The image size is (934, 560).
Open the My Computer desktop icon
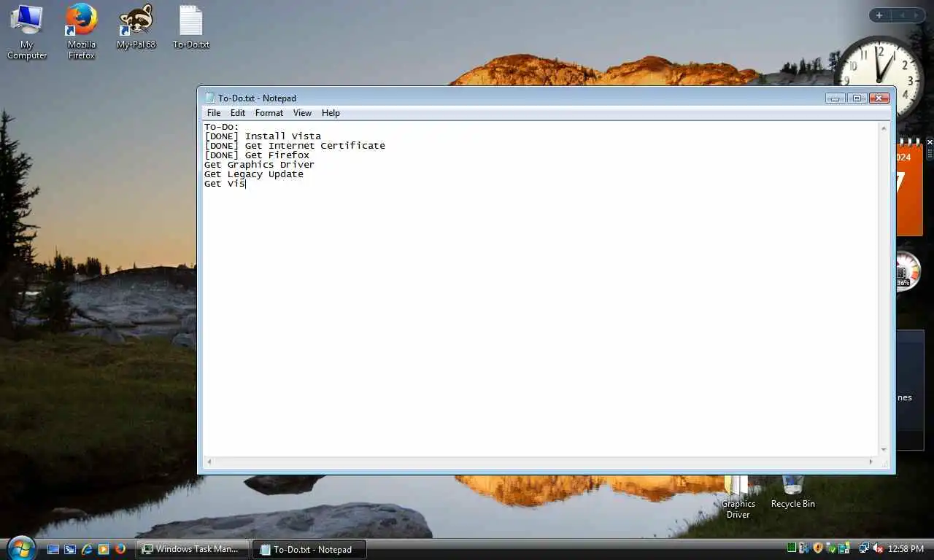point(27,32)
